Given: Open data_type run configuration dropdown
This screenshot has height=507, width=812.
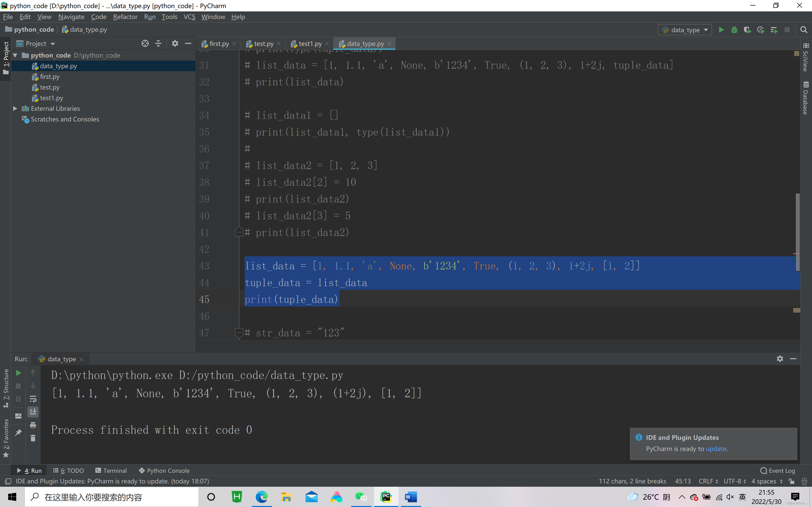Looking at the screenshot, I should [x=685, y=30].
